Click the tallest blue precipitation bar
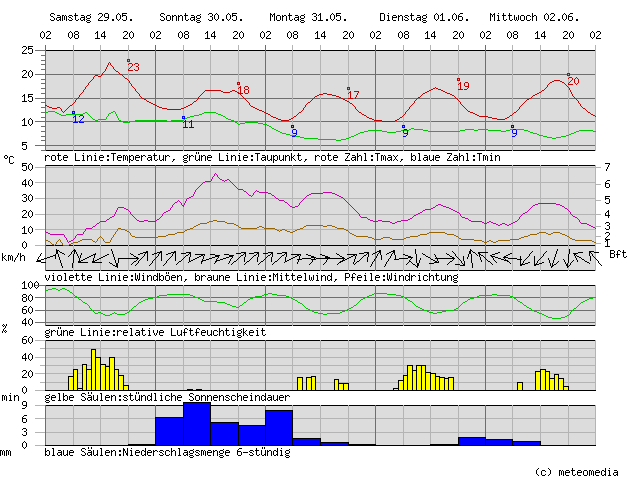The width and height of the screenshot is (631, 480). (x=196, y=423)
